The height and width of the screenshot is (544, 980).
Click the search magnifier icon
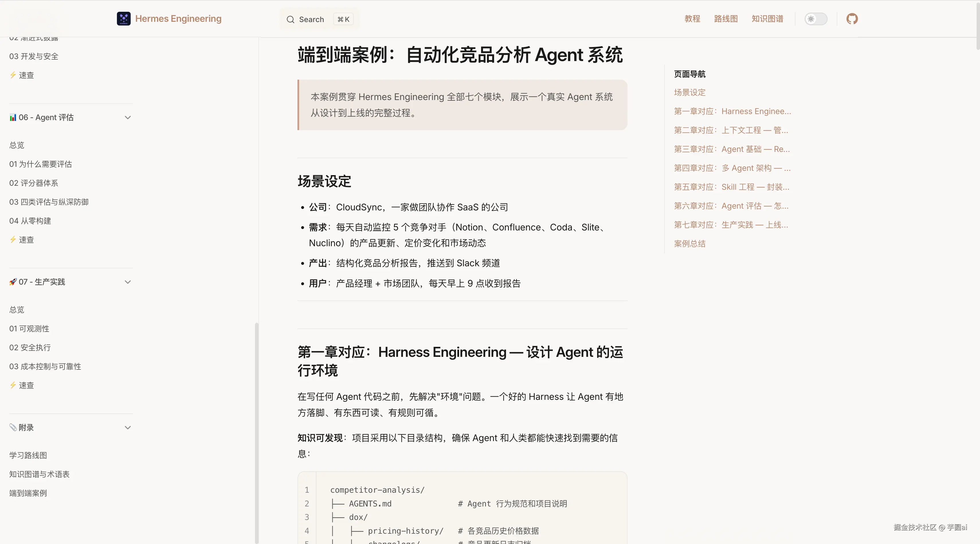click(290, 19)
